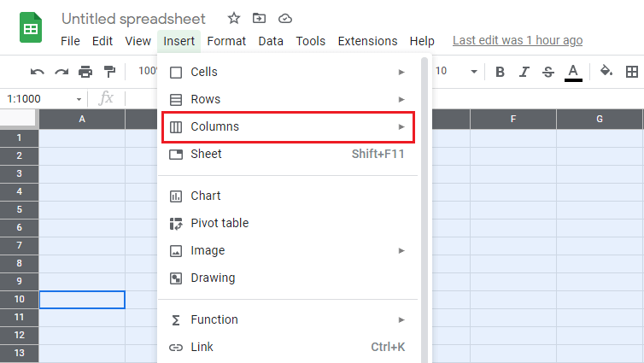This screenshot has height=363, width=644.
Task: Click the Image icon in Insert menu
Action: point(176,251)
